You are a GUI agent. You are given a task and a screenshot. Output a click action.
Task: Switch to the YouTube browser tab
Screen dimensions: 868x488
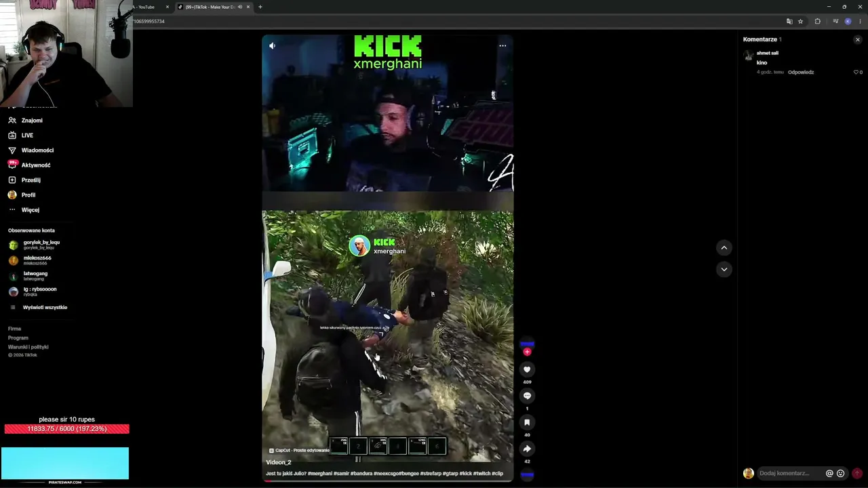click(146, 7)
